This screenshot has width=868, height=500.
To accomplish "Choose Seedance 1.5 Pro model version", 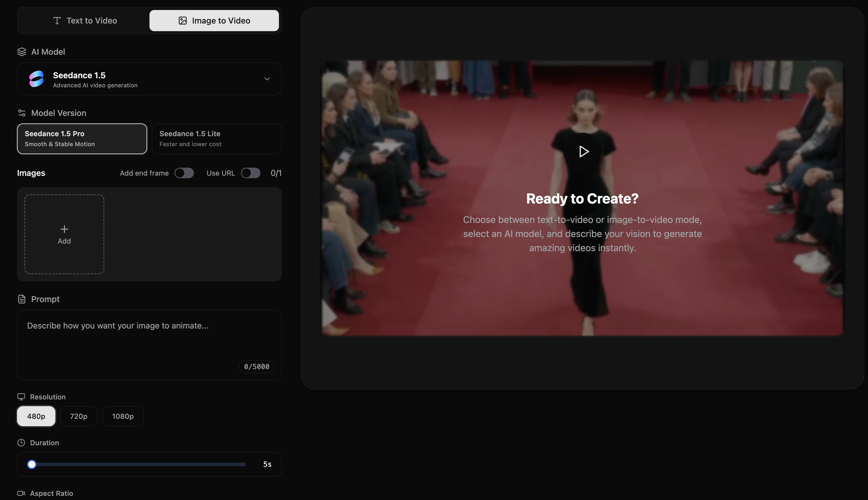I will click(x=82, y=139).
